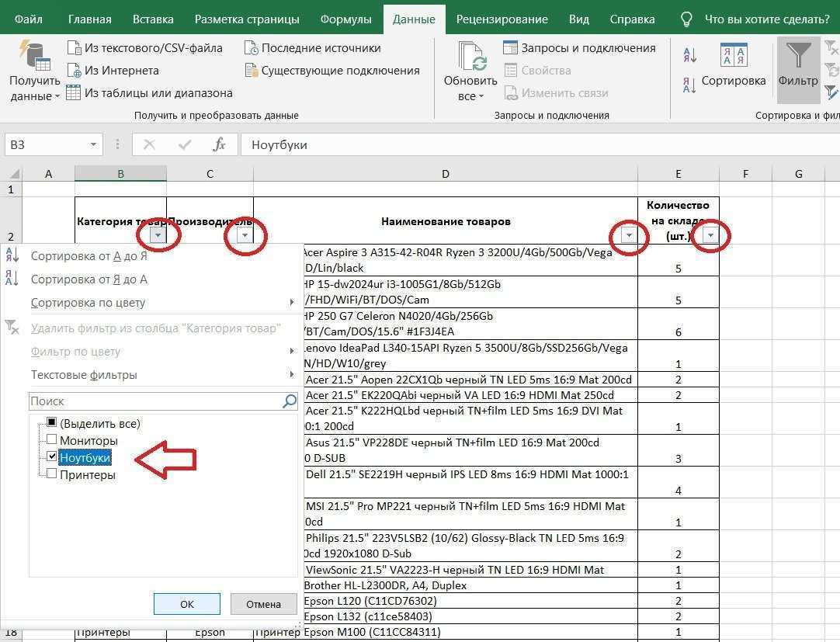This screenshot has width=840, height=642.
Task: Toggle the Принтеры checkbox
Action: pyautogui.click(x=52, y=474)
